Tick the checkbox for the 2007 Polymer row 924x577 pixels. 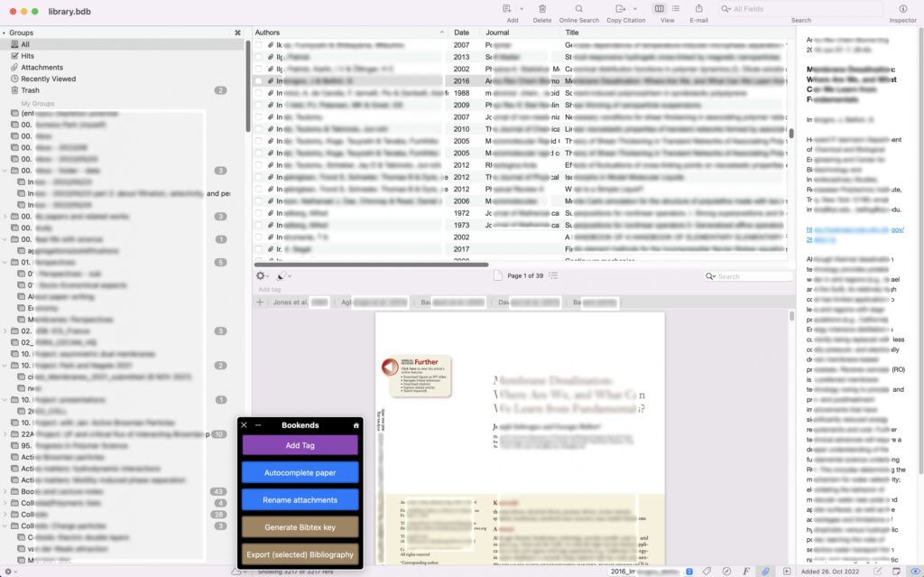click(258, 45)
